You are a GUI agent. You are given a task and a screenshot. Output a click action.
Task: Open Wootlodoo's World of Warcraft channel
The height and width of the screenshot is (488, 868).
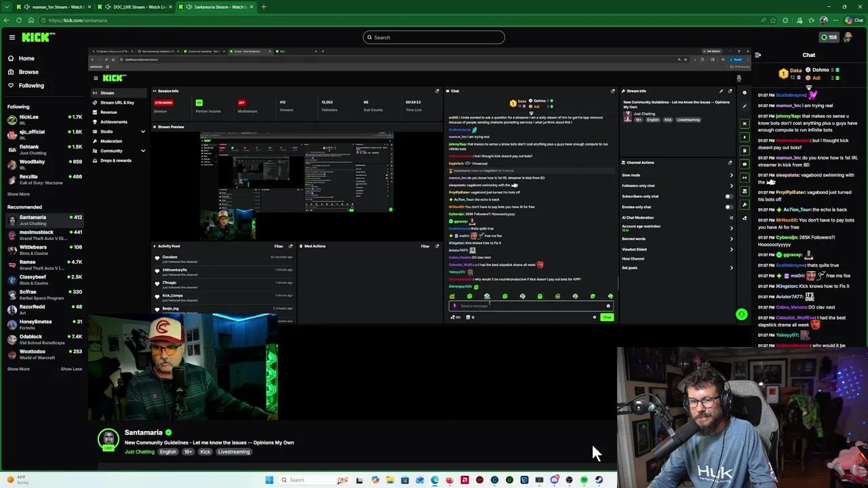44,354
